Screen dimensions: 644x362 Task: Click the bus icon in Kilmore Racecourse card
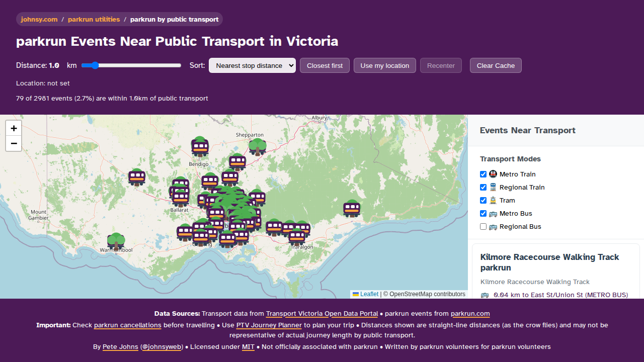[485, 295]
